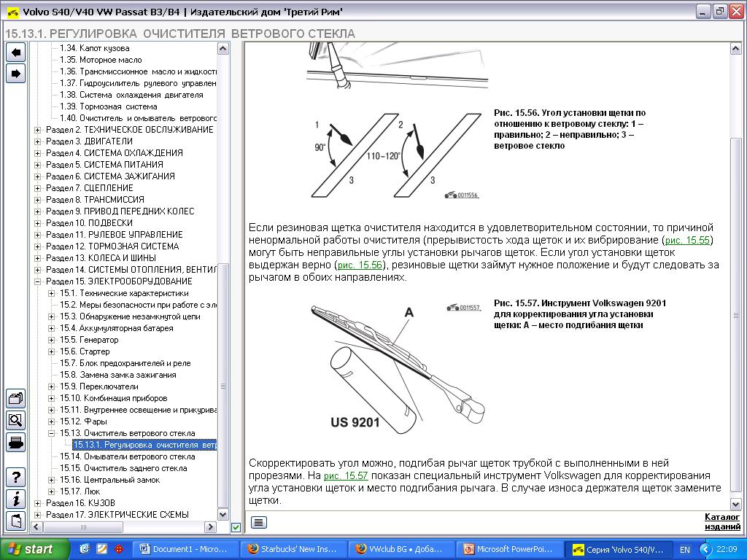Image resolution: width=747 pixels, height=560 pixels.
Task: Click the exit door icon in sidebar
Action: coord(15,521)
